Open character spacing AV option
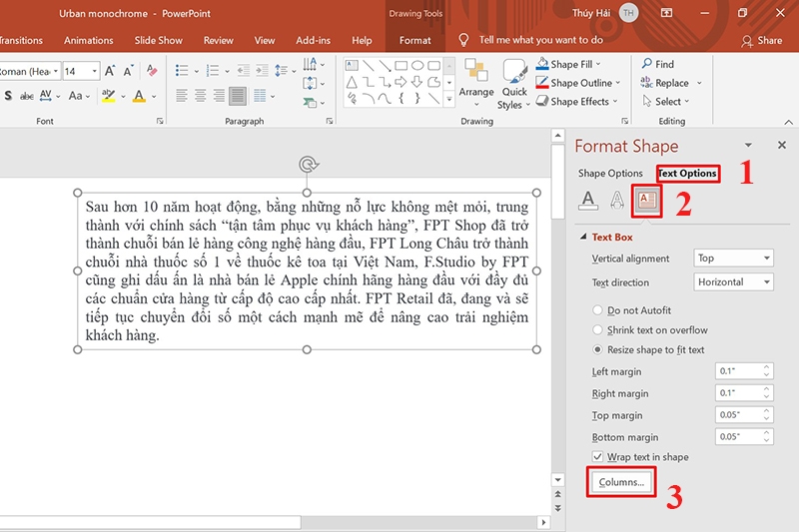Viewport: 799px width, 532px height. click(49, 95)
